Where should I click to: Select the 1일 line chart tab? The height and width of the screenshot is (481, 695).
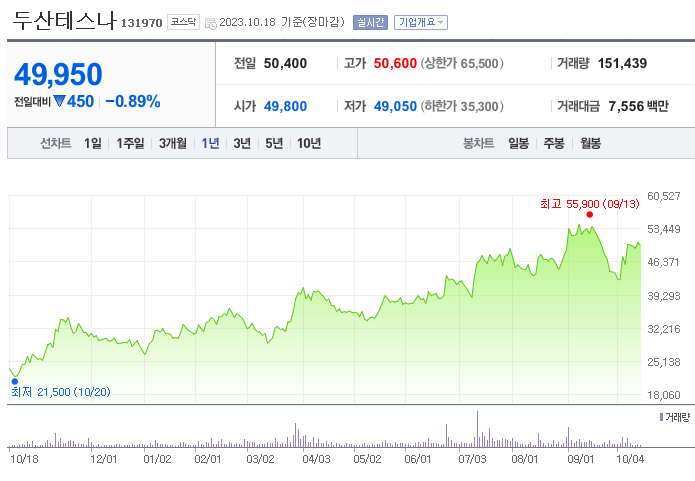click(x=93, y=143)
